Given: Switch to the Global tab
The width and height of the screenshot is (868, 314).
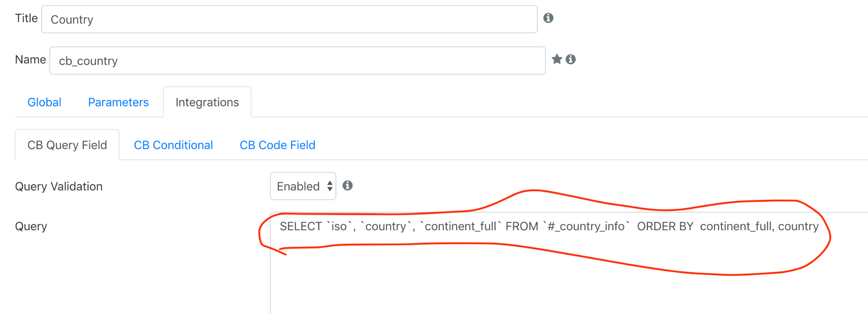Looking at the screenshot, I should pos(44,102).
